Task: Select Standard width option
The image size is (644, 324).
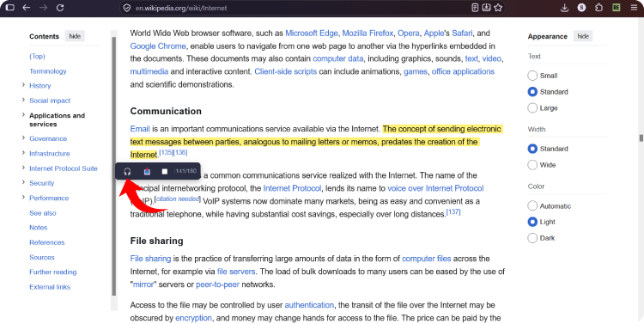Action: tap(532, 149)
